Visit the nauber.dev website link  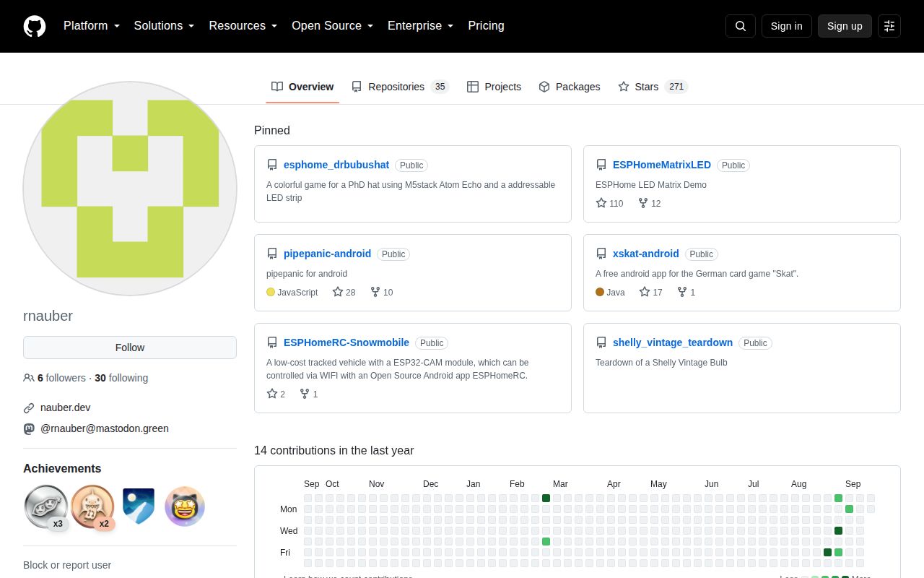[x=65, y=407]
